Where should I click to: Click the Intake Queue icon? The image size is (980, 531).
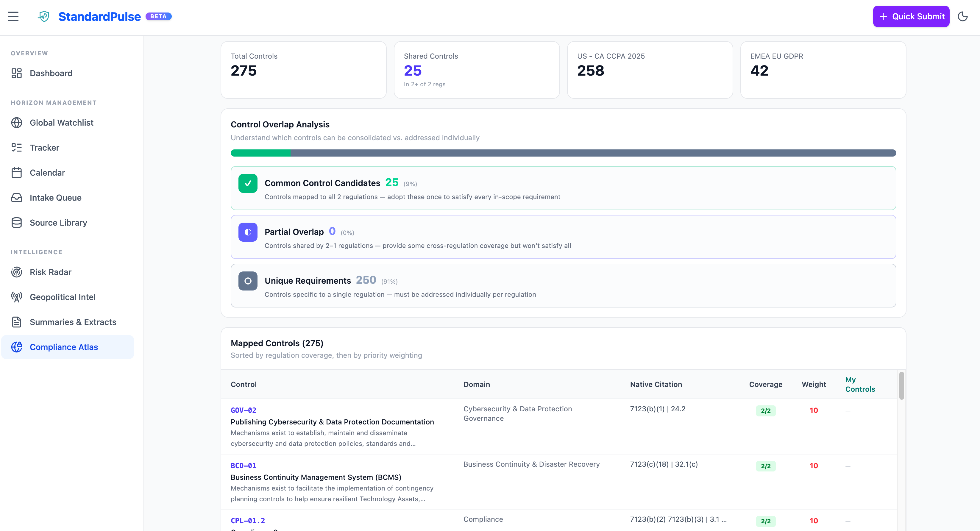(x=17, y=197)
